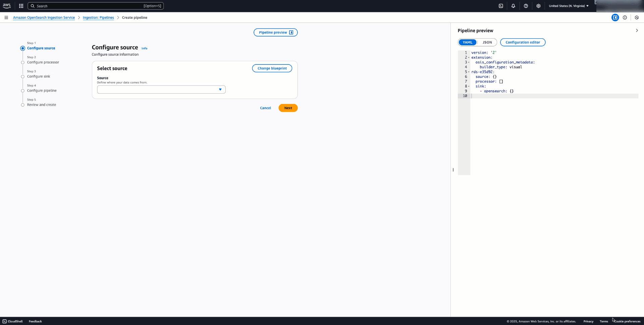
Task: Click the AWS logo home icon
Action: tap(7, 6)
